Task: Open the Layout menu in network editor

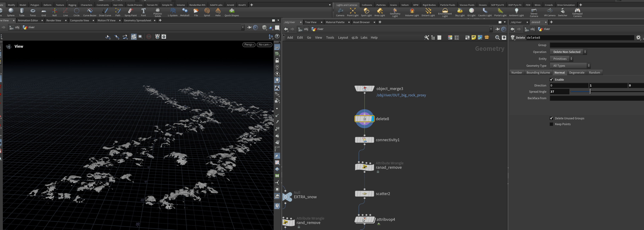Action: pyautogui.click(x=343, y=37)
